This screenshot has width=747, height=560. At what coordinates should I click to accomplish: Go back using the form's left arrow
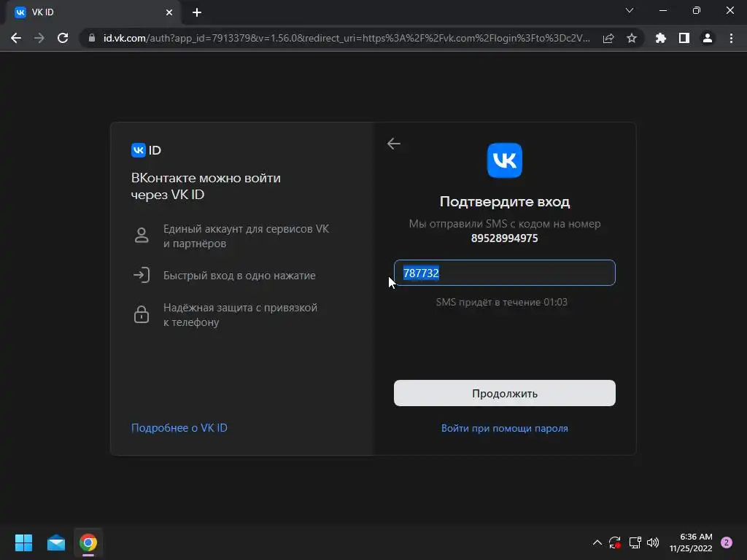393,144
